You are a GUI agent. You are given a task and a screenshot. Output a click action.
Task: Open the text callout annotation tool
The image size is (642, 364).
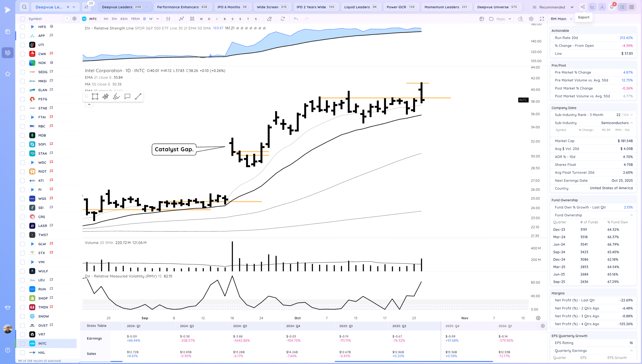[x=127, y=96]
